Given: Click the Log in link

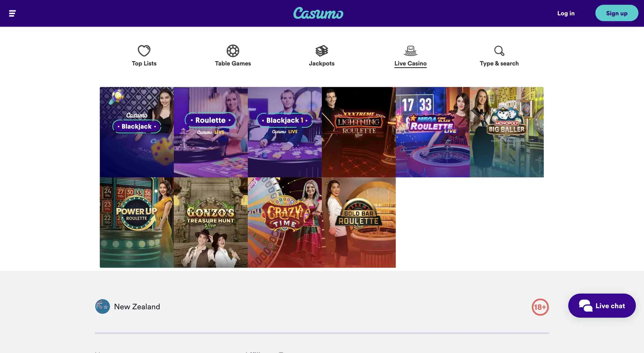Looking at the screenshot, I should 566,13.
